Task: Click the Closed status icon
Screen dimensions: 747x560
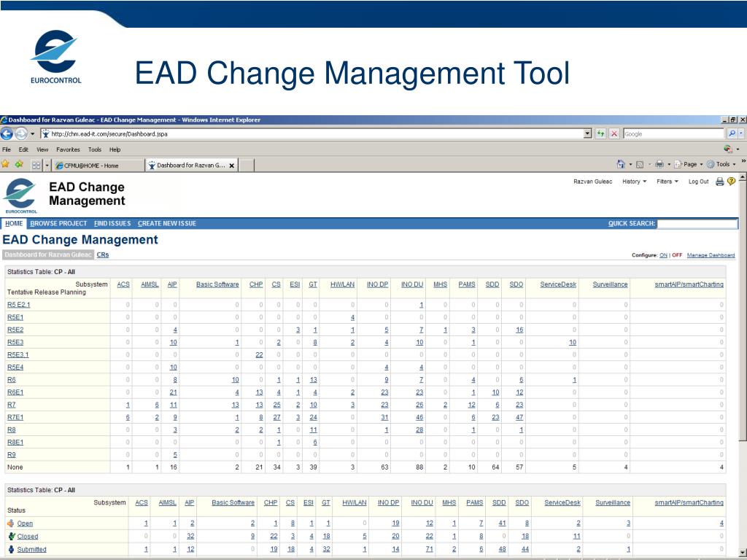Action: (x=12, y=536)
